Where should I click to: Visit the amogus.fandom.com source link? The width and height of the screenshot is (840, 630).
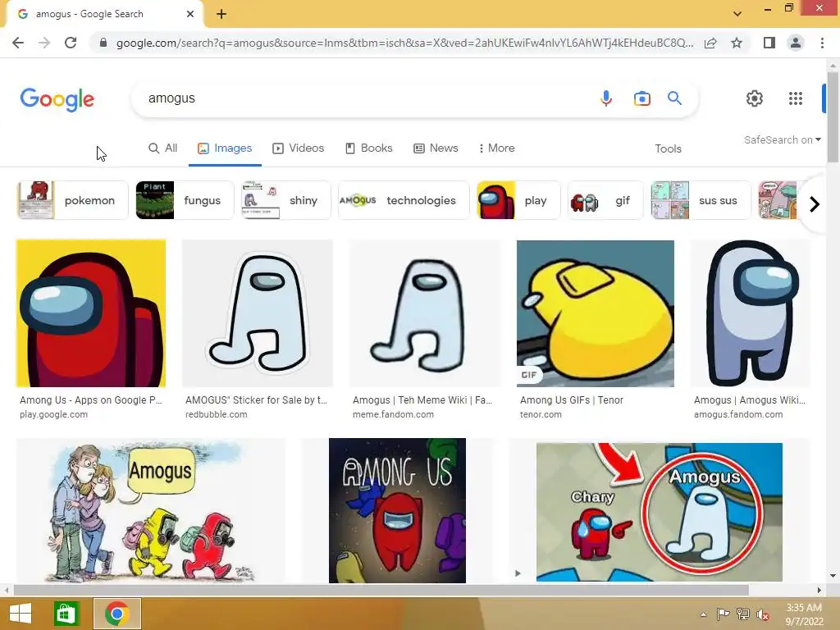(x=738, y=414)
